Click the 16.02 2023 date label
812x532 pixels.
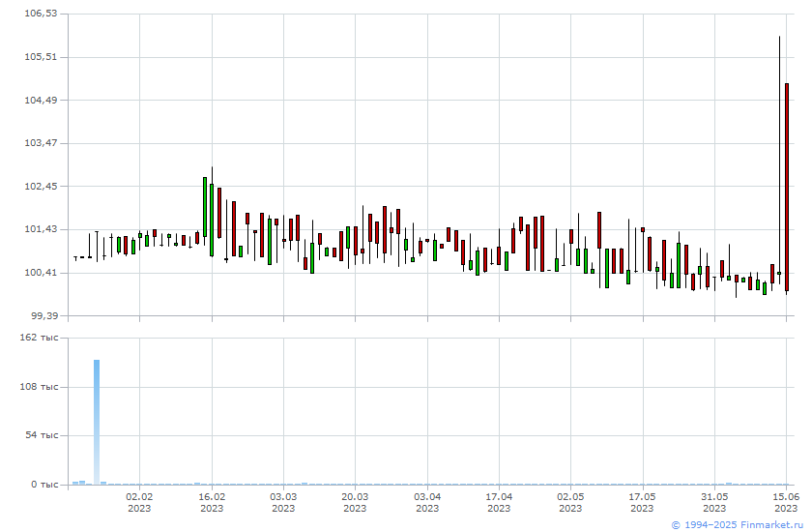pos(212,502)
